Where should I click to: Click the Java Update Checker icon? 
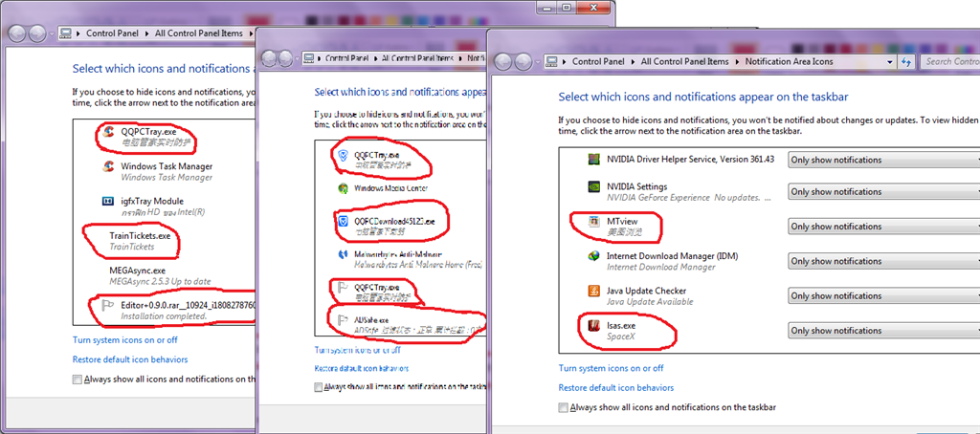tap(594, 291)
